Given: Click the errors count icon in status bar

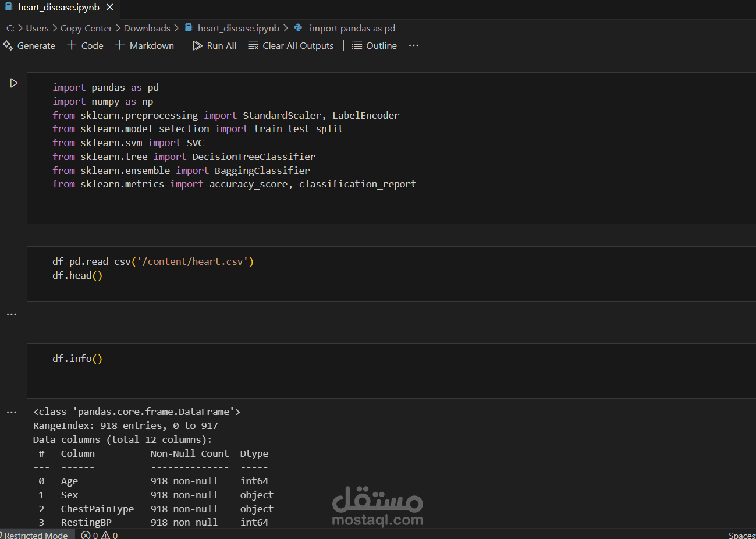Looking at the screenshot, I should 86,535.
